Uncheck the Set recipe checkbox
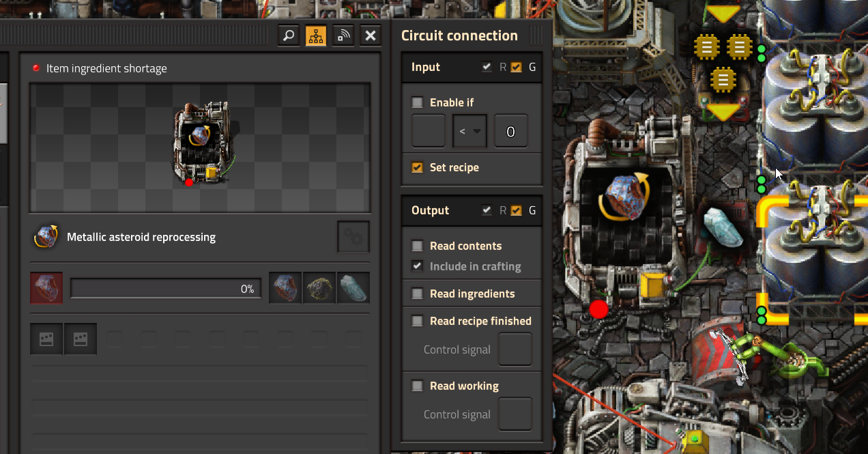This screenshot has height=454, width=868. [418, 167]
